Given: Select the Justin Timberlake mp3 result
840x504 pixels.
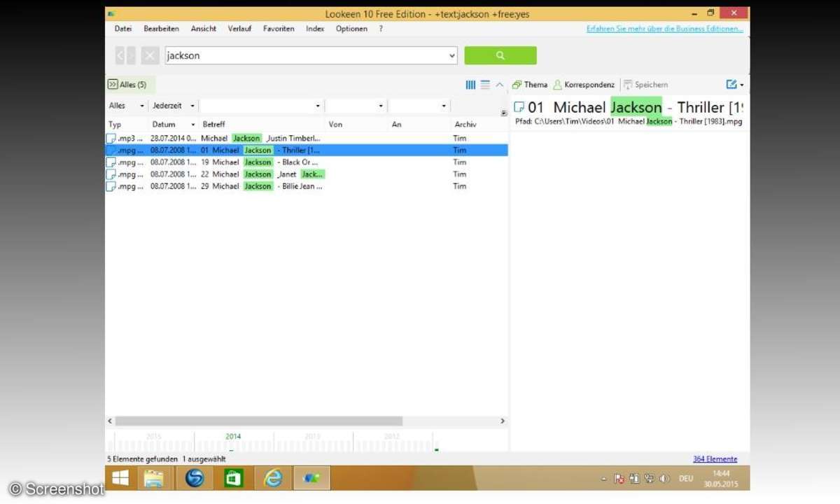Looking at the screenshot, I should pos(307,139).
